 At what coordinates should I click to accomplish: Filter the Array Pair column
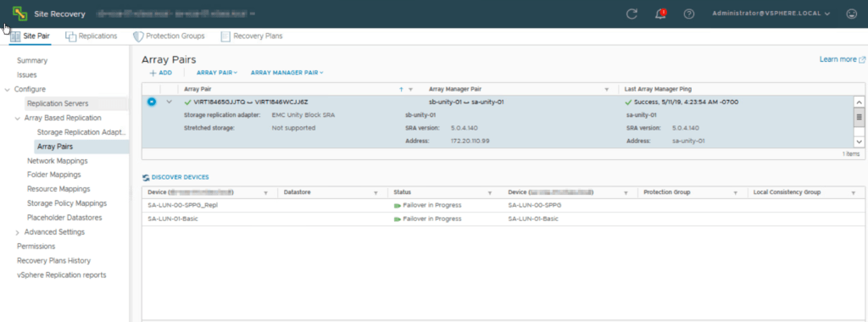point(411,89)
